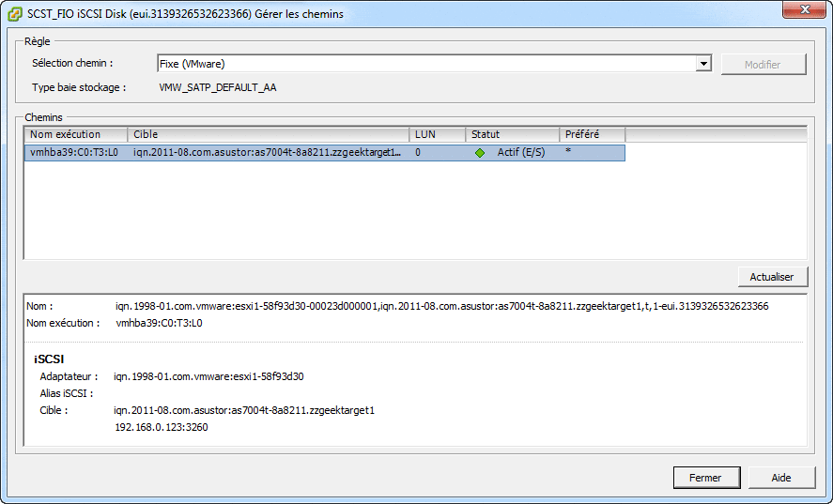Open the Sélection chemin dropdown arrow
The width and height of the screenshot is (833, 504).
point(703,64)
